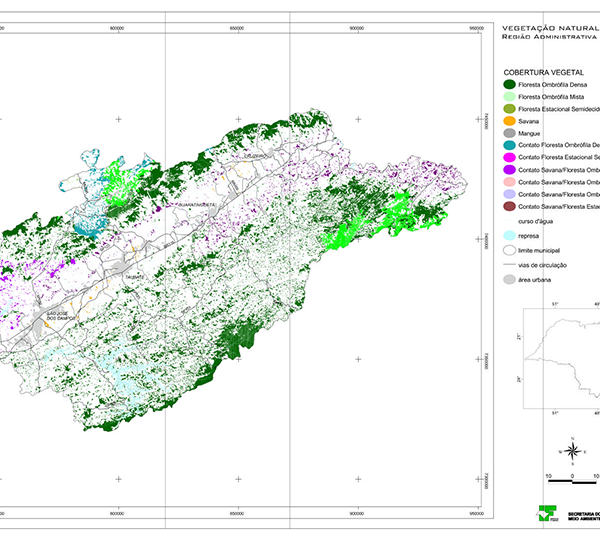This screenshot has width=600, height=541.
Task: Click the compass rose icon
Action: tap(572, 451)
